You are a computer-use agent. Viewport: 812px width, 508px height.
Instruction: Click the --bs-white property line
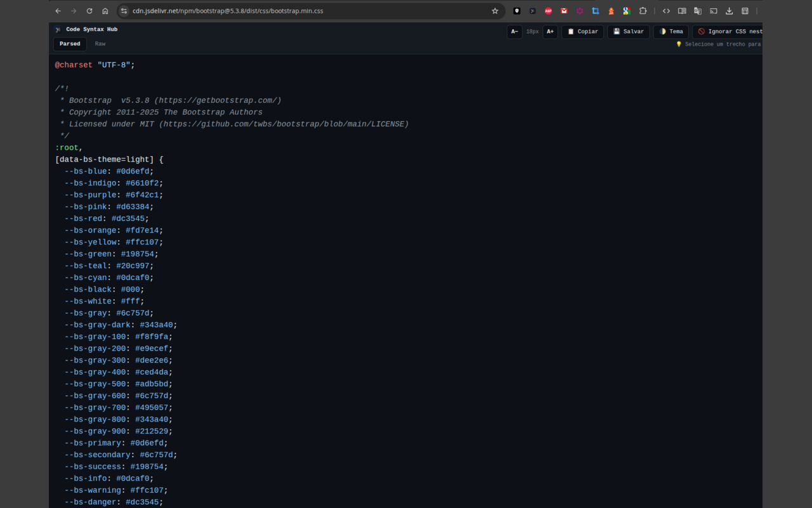click(x=104, y=301)
